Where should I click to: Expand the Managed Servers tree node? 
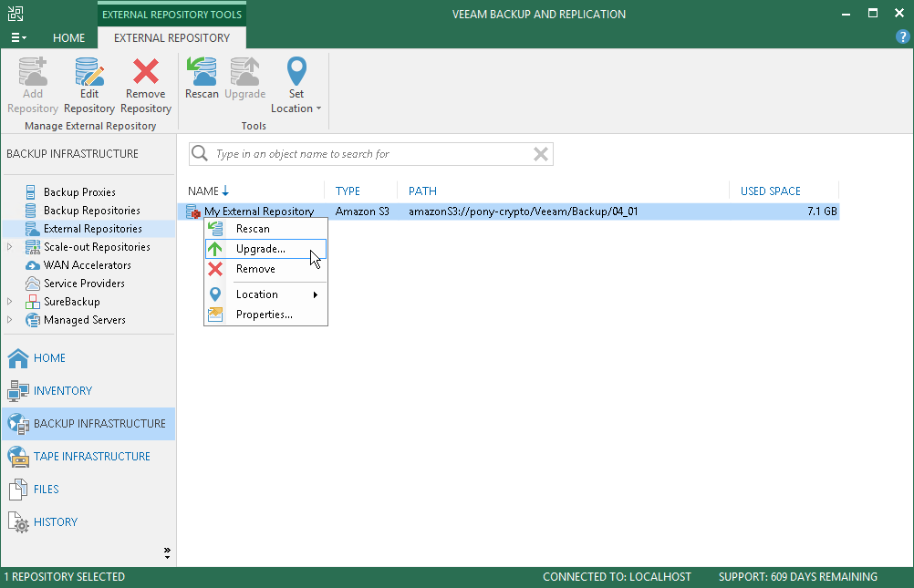[10, 320]
